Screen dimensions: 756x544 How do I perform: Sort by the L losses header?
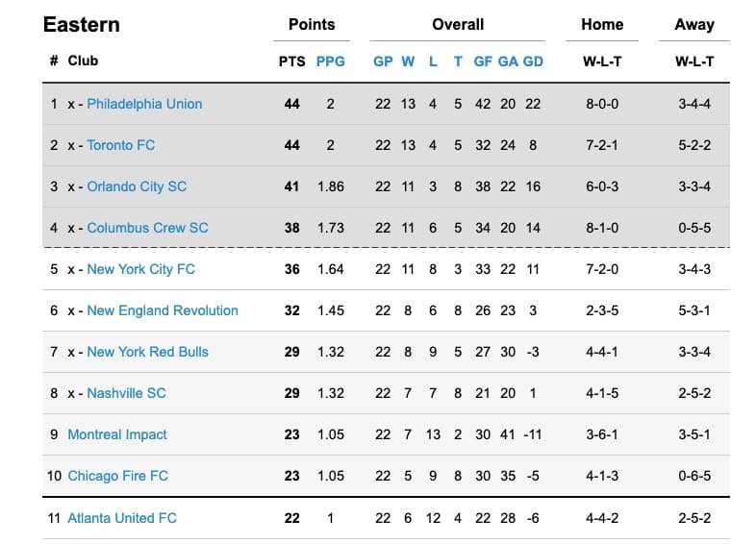tap(433, 61)
